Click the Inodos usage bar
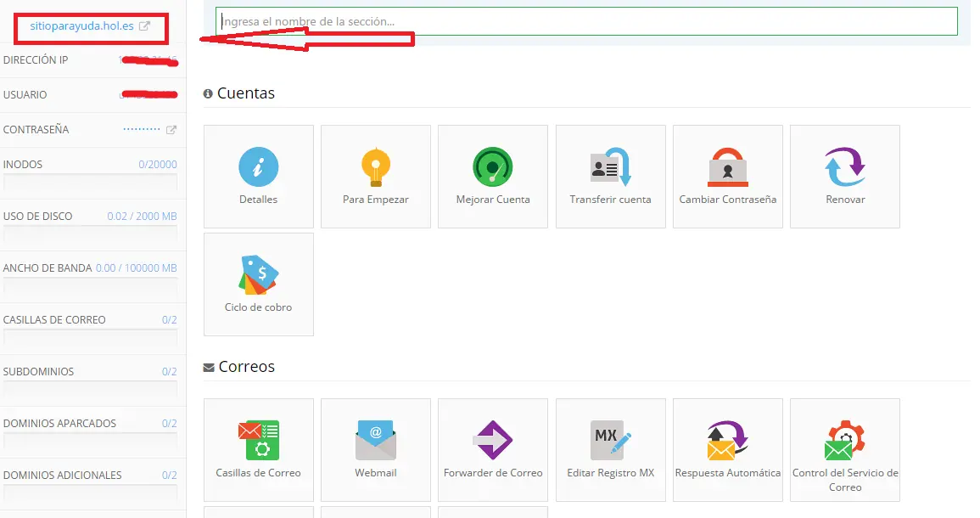This screenshot has width=980, height=518. (x=90, y=182)
